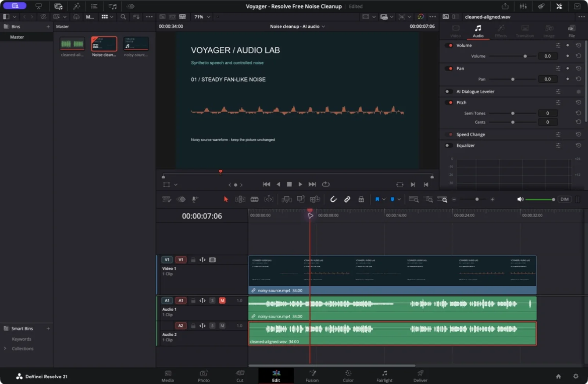Click the DIM button
This screenshot has width=588, height=384.
[564, 199]
